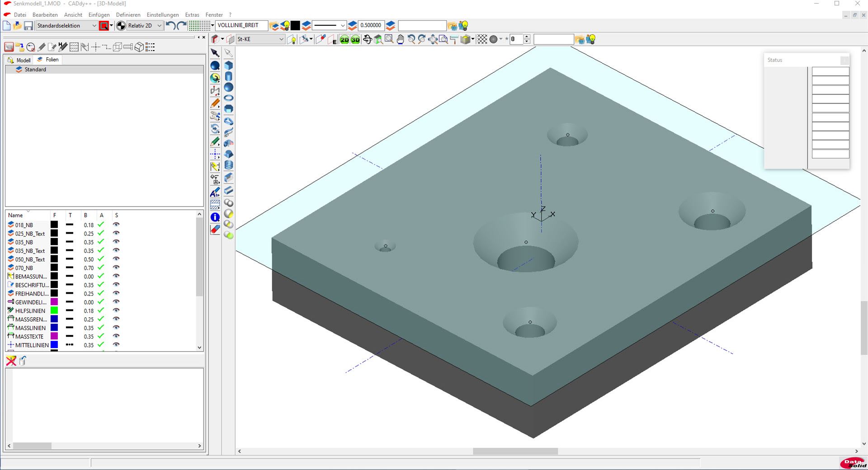
Task: Toggle visibility eye of layer 035_NB
Action: (x=116, y=242)
